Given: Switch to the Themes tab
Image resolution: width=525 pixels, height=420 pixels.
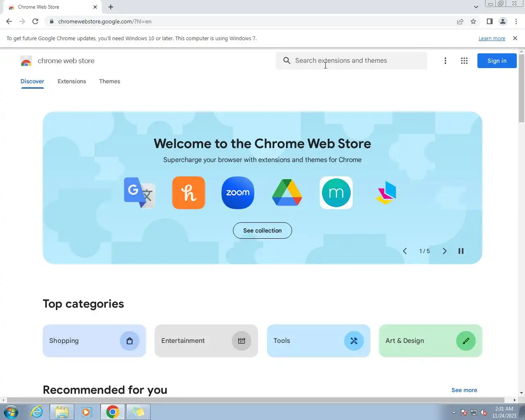Looking at the screenshot, I should click(110, 81).
